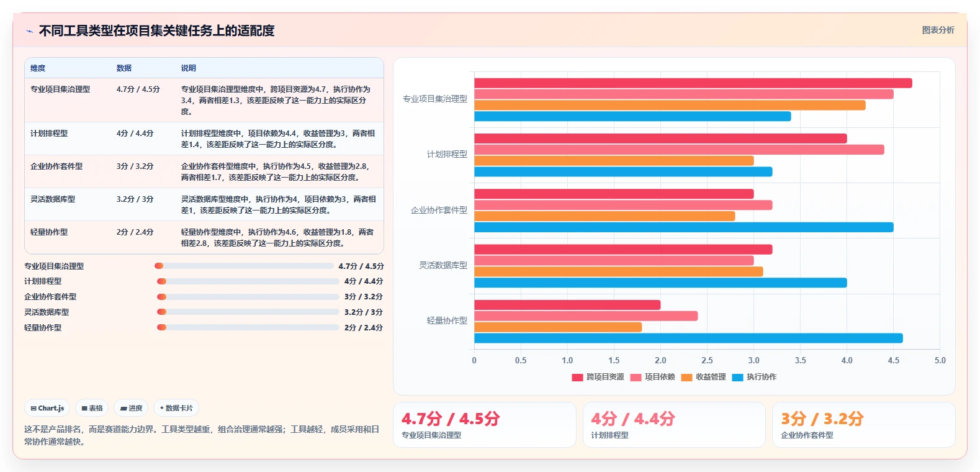The image size is (980, 472).
Task: Click the chart axis label 轻量协作型
Action: click(447, 320)
